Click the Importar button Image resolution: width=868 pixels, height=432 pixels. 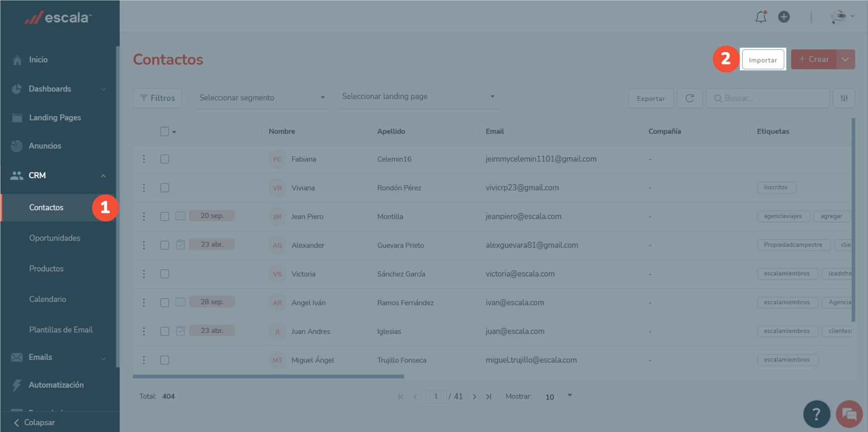coord(763,60)
